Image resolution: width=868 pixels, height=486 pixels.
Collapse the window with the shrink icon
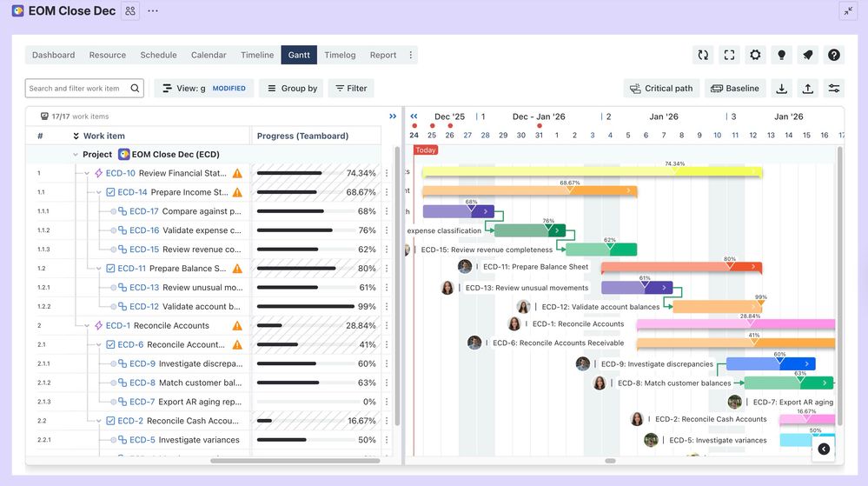coord(848,10)
